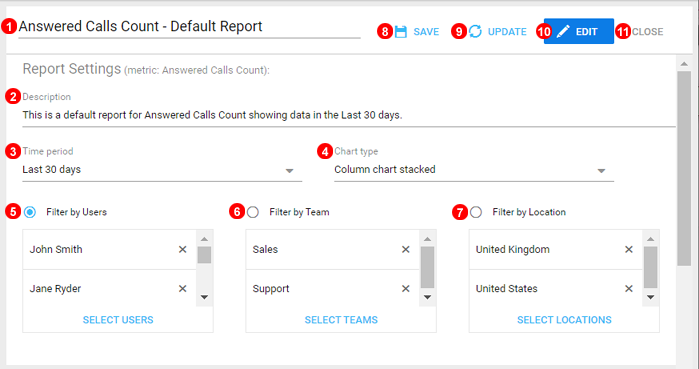Open the Chart type dropdown
Image resolution: width=699 pixels, height=369 pixels.
pyautogui.click(x=474, y=170)
